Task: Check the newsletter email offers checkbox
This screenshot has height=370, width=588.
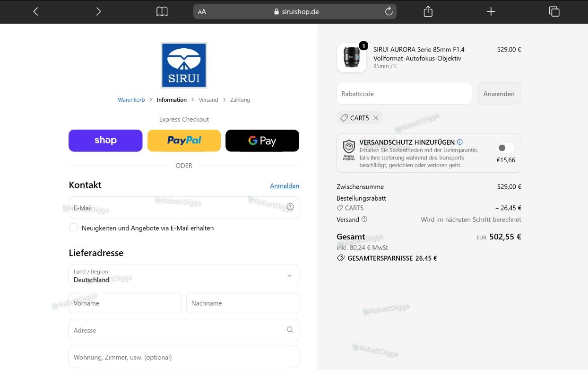Action: (73, 228)
